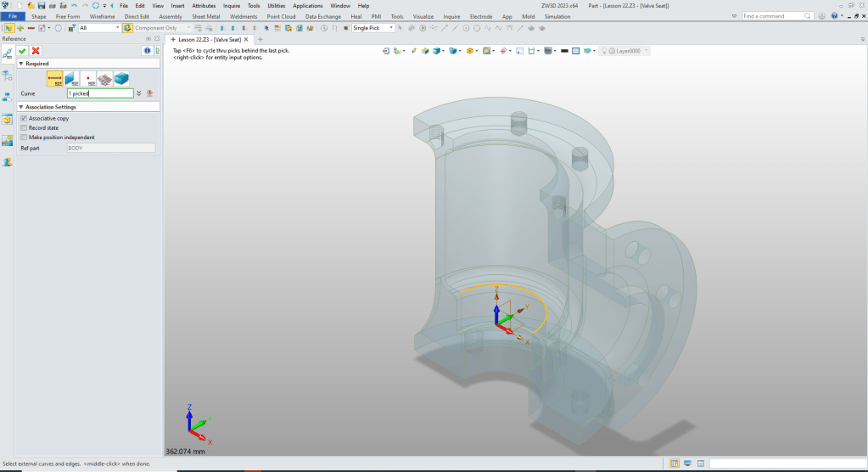Enable the Record state checkbox
Image resolution: width=868 pixels, height=472 pixels.
click(24, 127)
